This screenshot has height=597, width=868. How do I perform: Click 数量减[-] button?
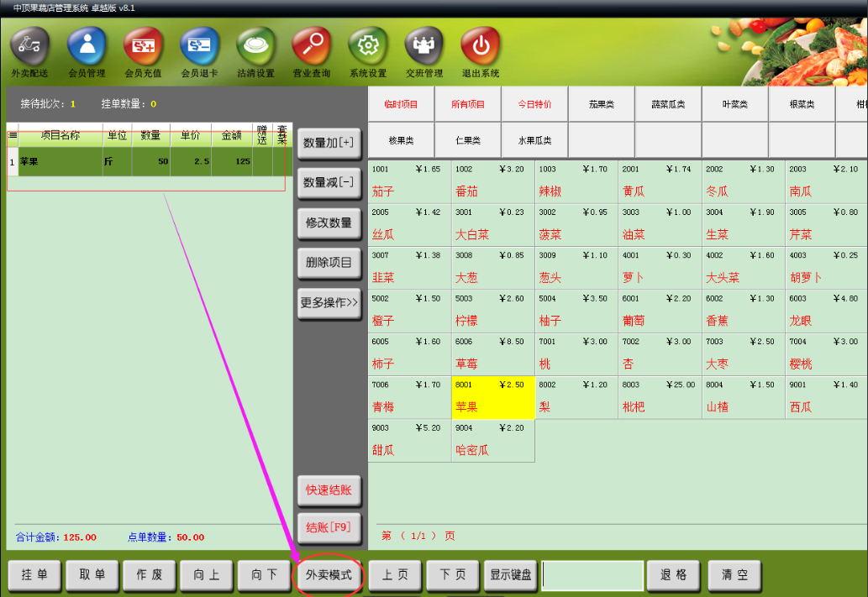tap(329, 182)
